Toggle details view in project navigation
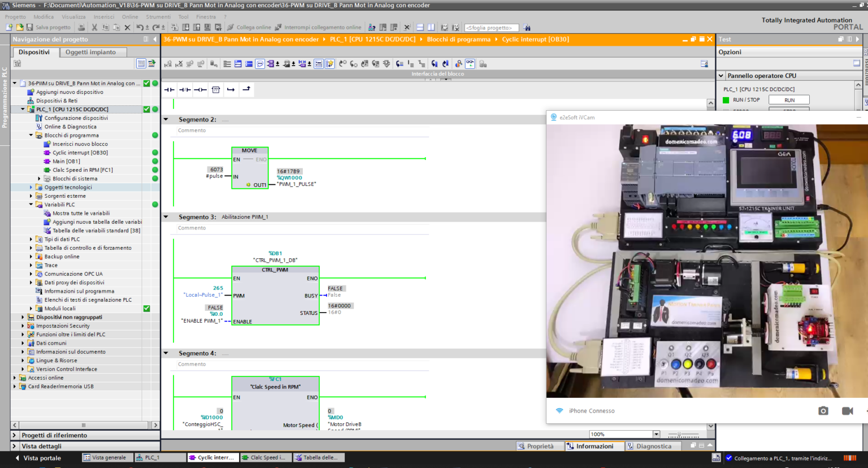This screenshot has height=468, width=868. (x=15, y=446)
